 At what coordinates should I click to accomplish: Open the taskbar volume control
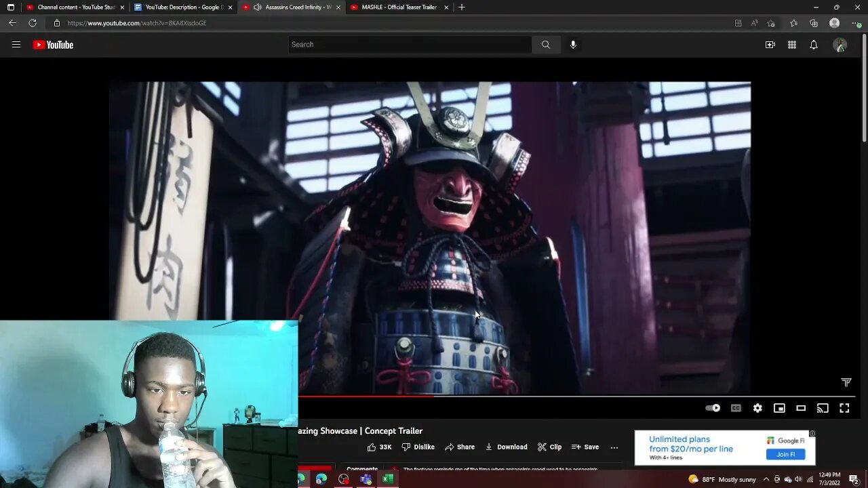(799, 479)
